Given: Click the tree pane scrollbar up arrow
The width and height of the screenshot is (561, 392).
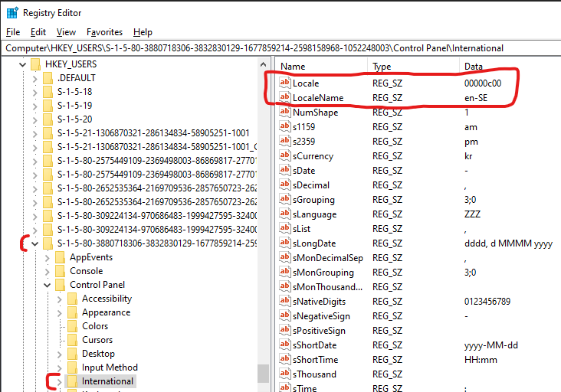Looking at the screenshot, I should (264, 64).
